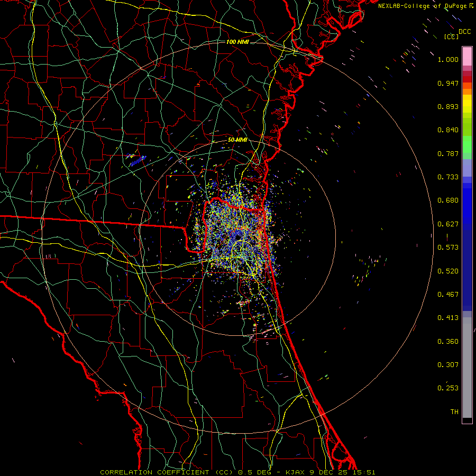Click the 0.947 legend value
Viewport: 476px width, 476px height.
tap(448, 83)
